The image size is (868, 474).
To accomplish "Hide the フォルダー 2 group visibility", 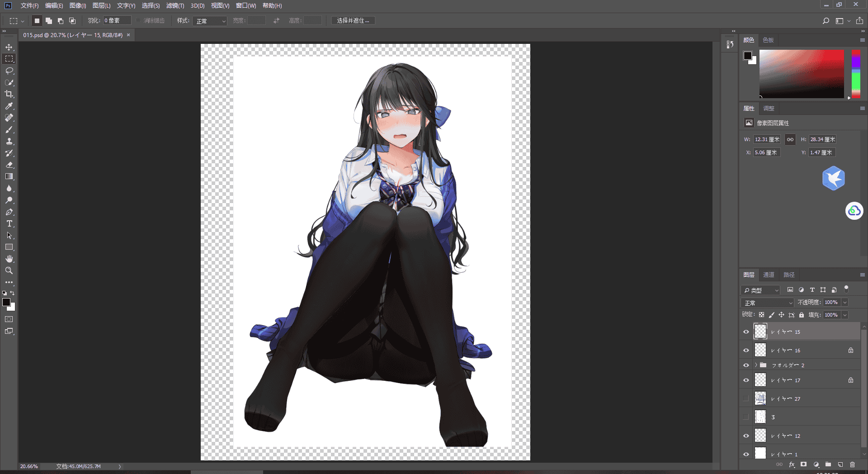I will pos(746,365).
